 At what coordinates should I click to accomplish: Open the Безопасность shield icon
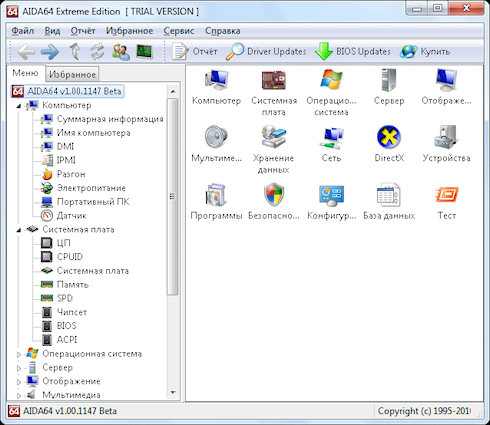pos(274,202)
